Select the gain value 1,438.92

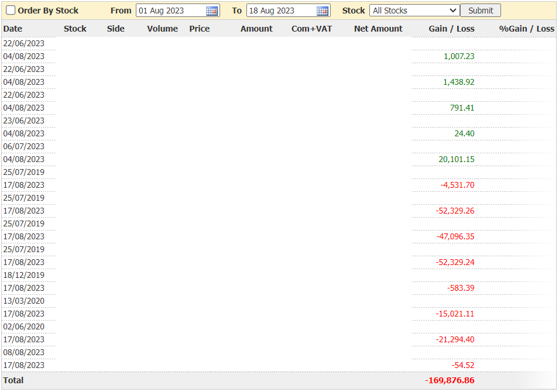click(459, 82)
